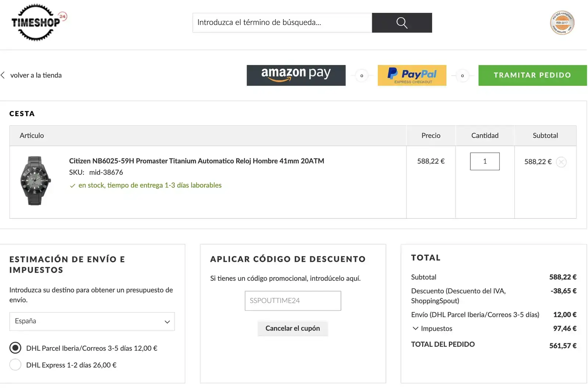Open the Citizen NB6025-59H product title link
The height and width of the screenshot is (390, 588).
click(197, 161)
